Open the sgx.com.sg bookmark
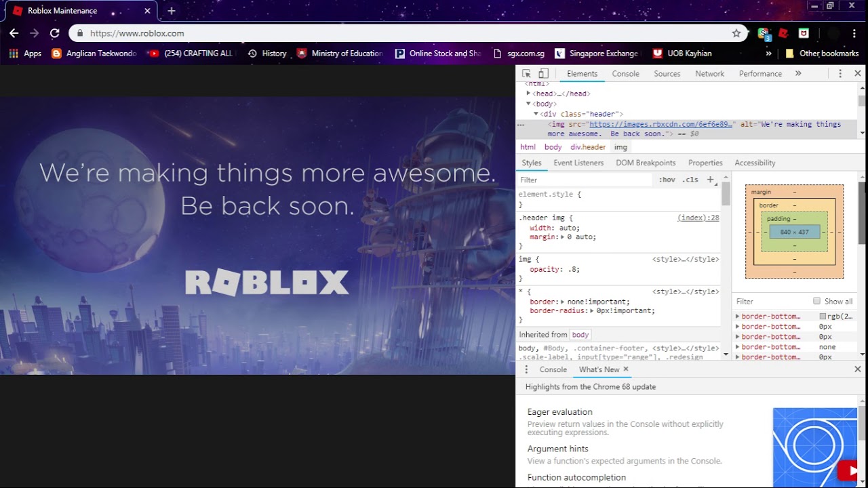Viewport: 868px width, 488px height. (x=519, y=54)
